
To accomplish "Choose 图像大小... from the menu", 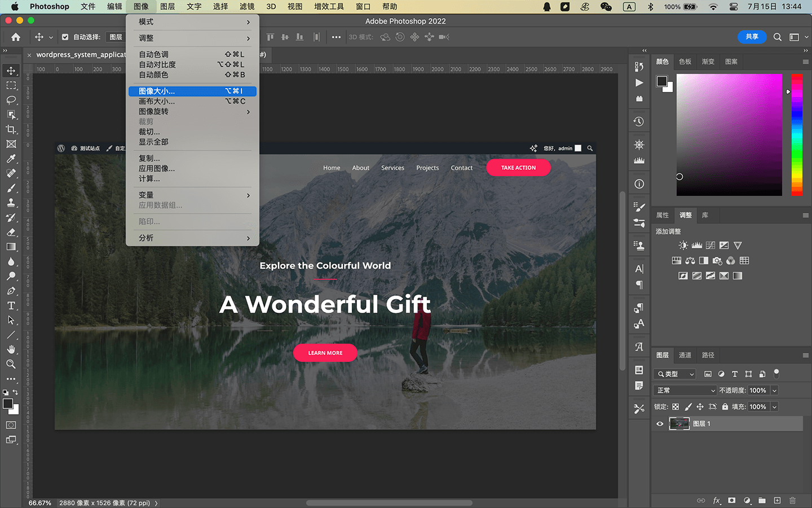I will [x=192, y=91].
